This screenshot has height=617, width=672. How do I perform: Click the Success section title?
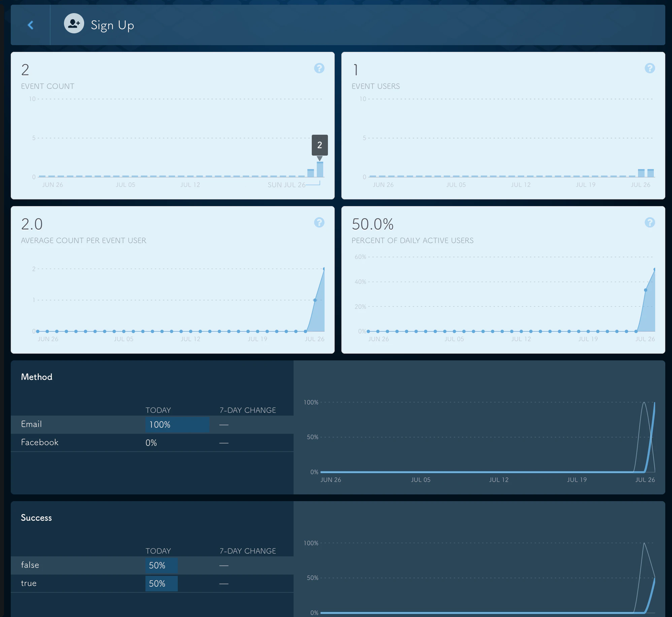[36, 518]
